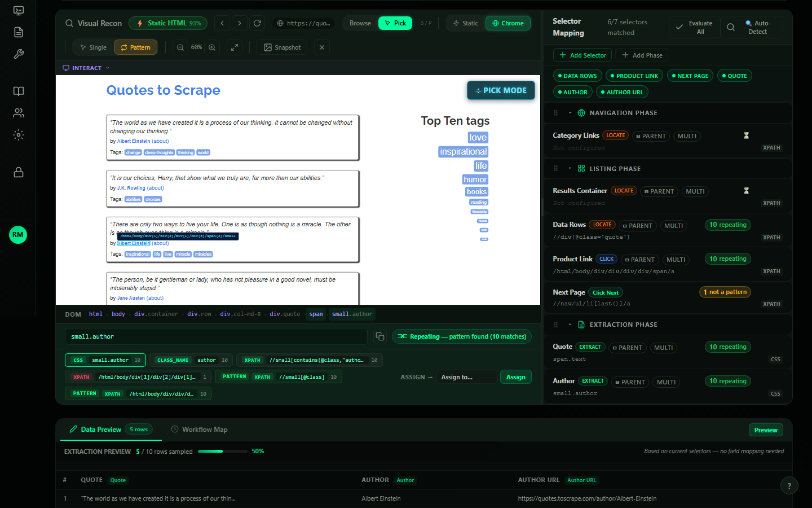812x508 pixels.
Task: Click the extraction preview progress bar
Action: [223, 452]
